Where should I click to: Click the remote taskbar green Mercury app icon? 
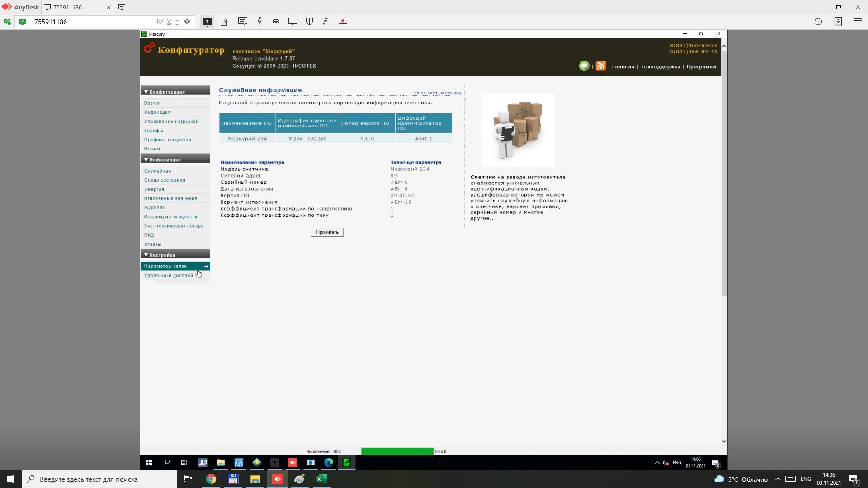coord(347,462)
